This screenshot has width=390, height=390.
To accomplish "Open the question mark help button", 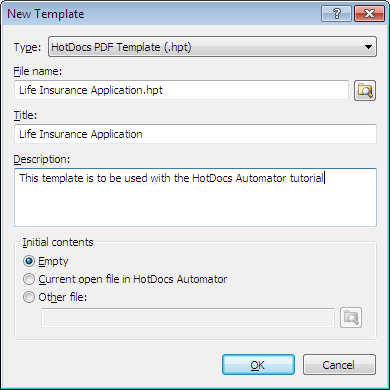I will point(336,14).
